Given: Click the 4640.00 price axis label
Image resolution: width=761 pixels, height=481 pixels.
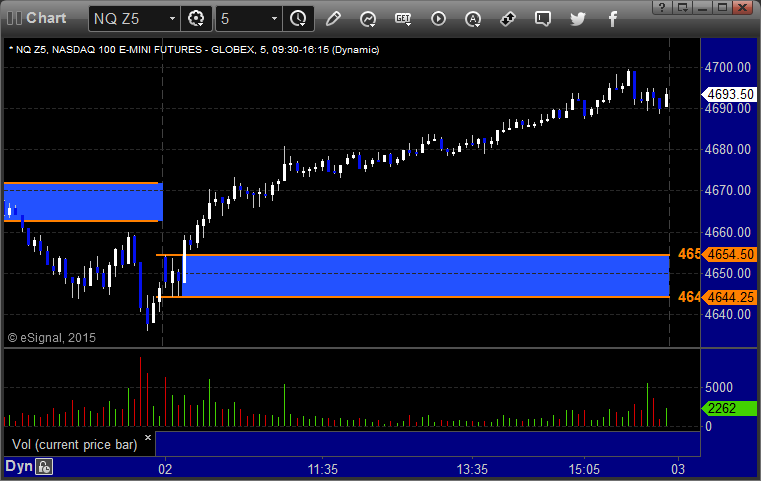Looking at the screenshot, I should 728,315.
